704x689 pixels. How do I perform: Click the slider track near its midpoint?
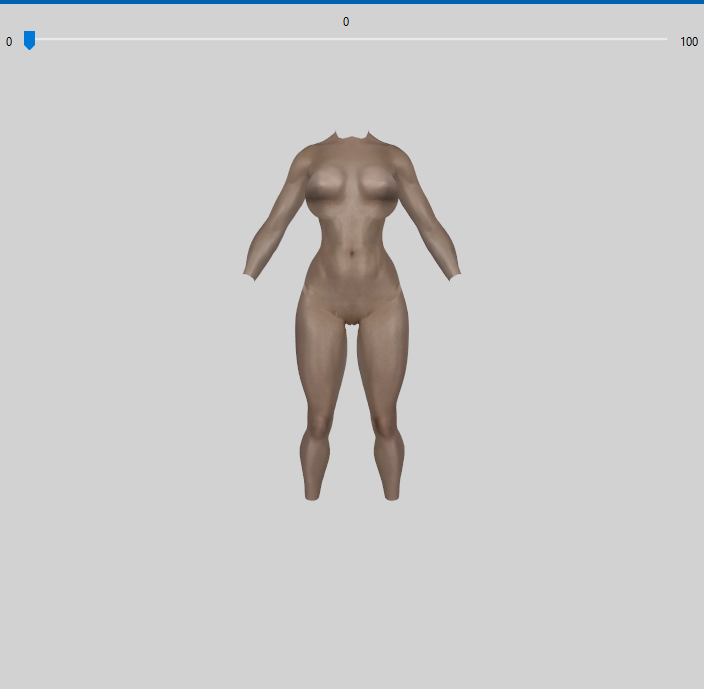[346, 39]
